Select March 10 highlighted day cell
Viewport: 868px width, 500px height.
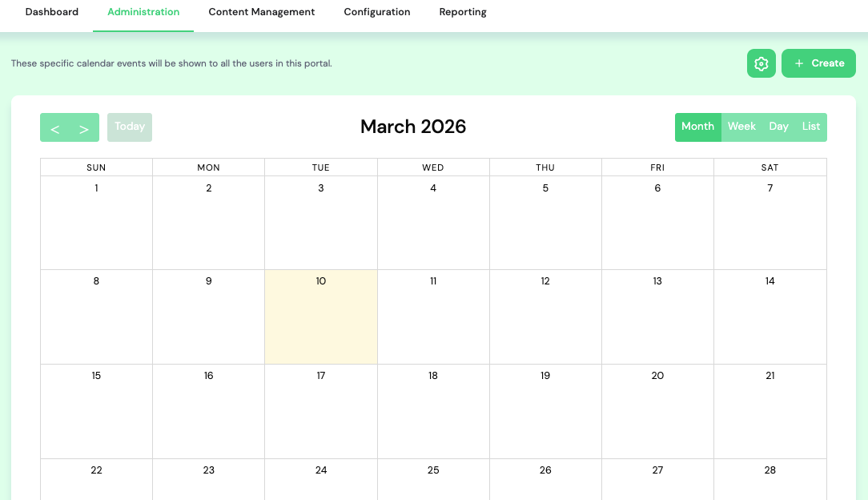pyautogui.click(x=321, y=317)
